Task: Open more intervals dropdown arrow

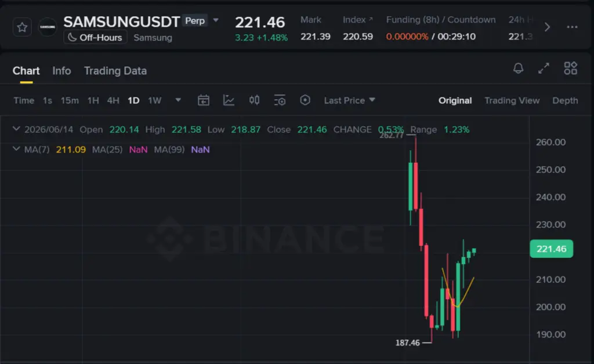Action: [x=178, y=100]
